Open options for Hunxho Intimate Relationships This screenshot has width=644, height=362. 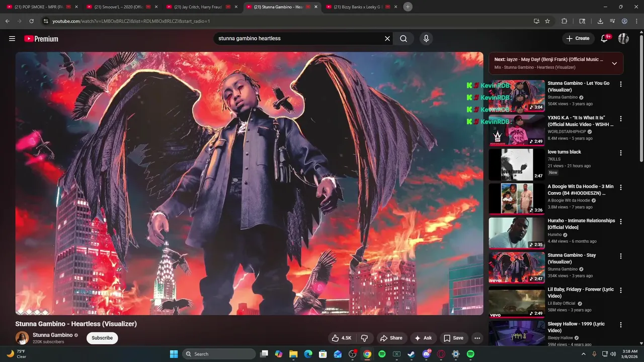tap(620, 222)
